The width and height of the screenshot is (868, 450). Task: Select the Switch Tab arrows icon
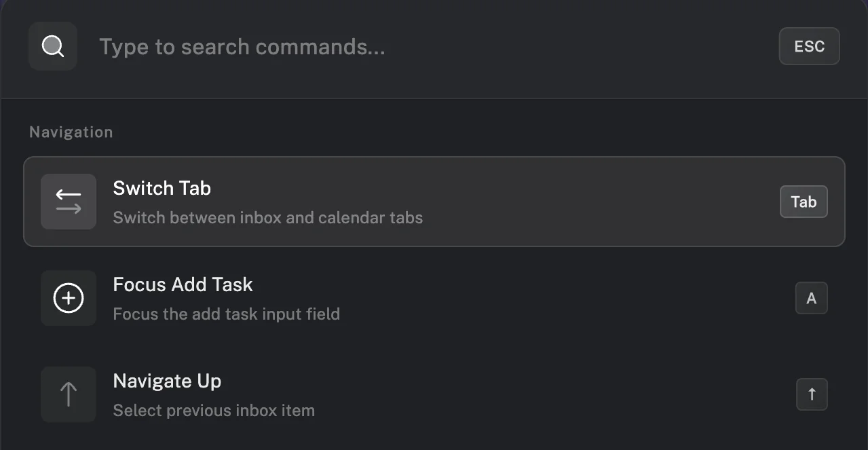coord(69,202)
